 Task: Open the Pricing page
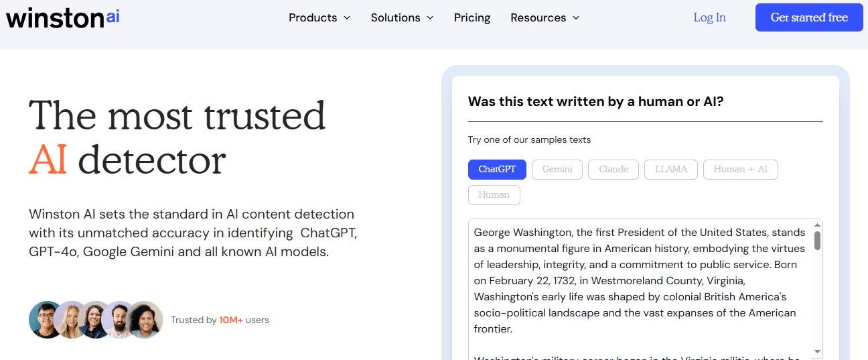coord(472,17)
